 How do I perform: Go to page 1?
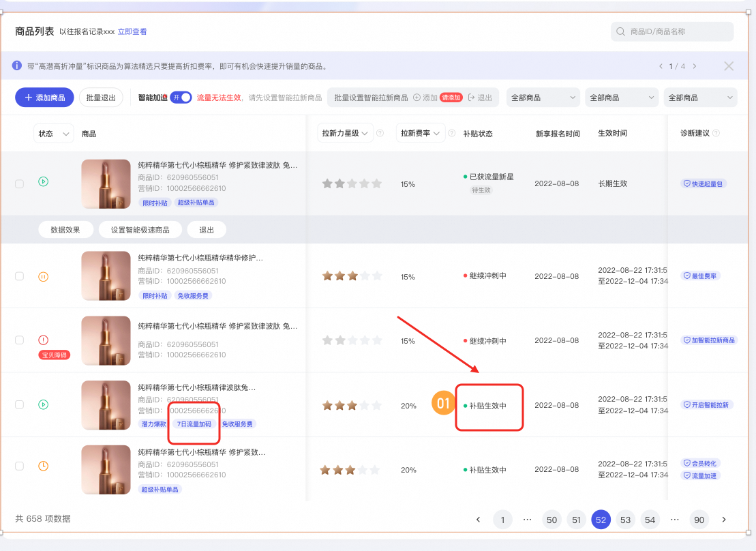tap(502, 520)
